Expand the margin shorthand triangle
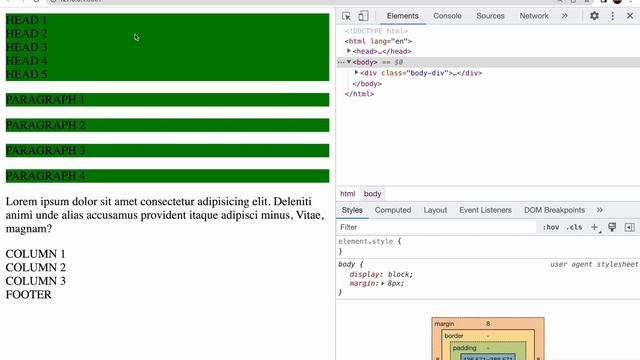The image size is (640, 360). [383, 283]
